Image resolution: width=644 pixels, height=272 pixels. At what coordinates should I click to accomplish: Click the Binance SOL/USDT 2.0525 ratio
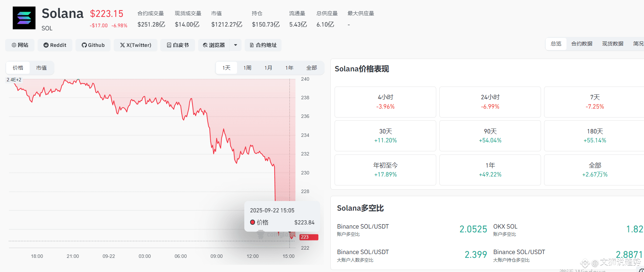(473, 229)
